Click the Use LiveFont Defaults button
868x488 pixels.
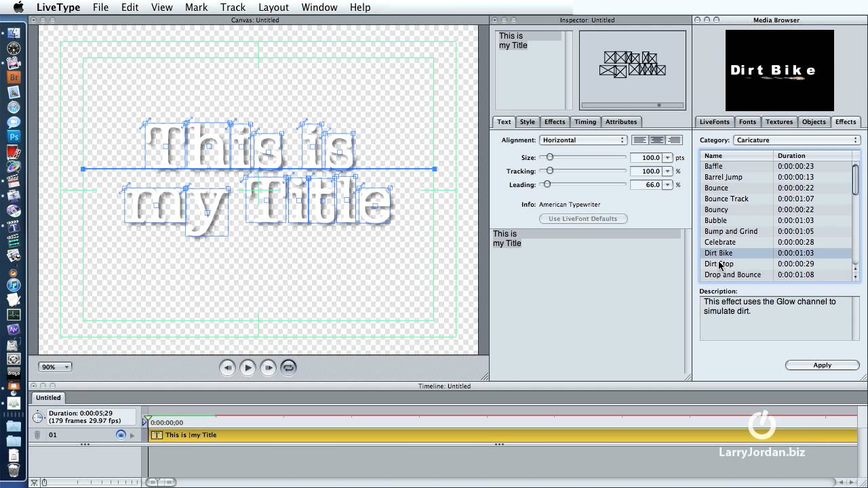coord(583,218)
